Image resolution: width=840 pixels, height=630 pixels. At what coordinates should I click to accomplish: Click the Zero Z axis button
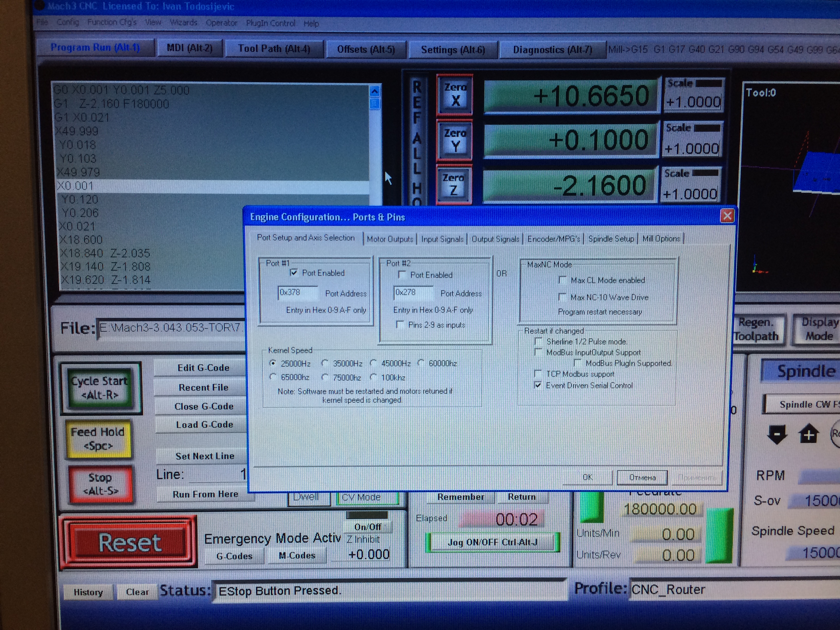click(453, 184)
